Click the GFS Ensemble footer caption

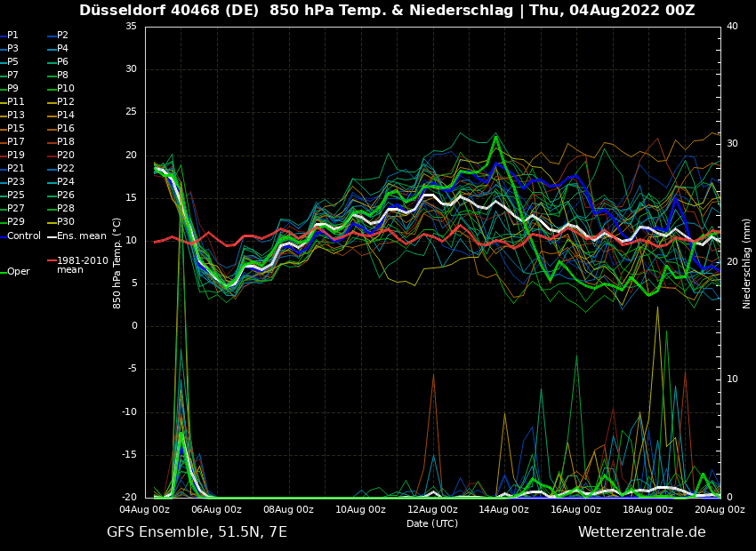[197, 532]
